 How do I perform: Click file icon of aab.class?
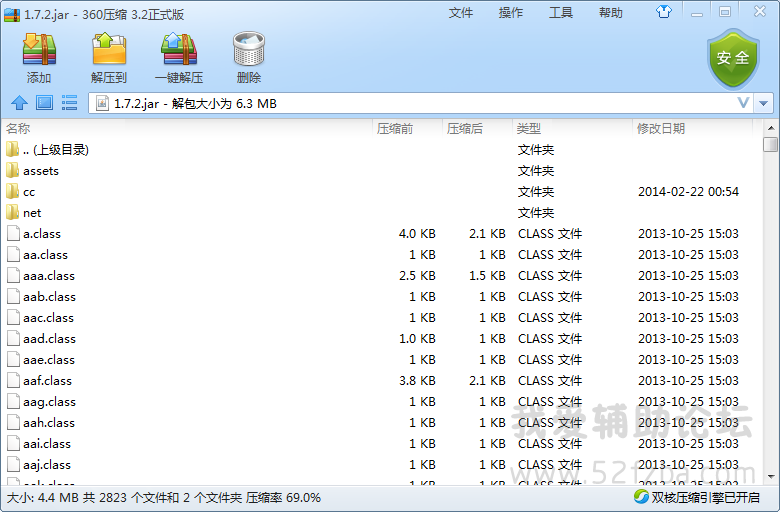coord(13,297)
